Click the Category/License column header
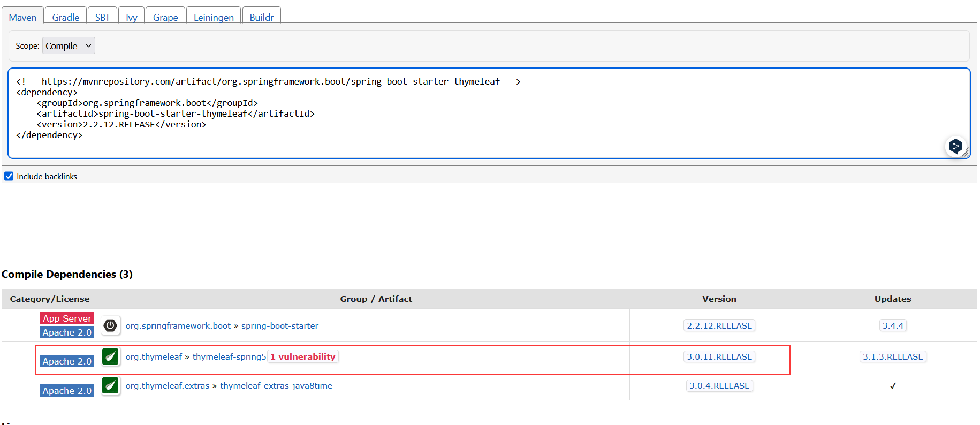Image resolution: width=980 pixels, height=425 pixels. click(x=50, y=299)
